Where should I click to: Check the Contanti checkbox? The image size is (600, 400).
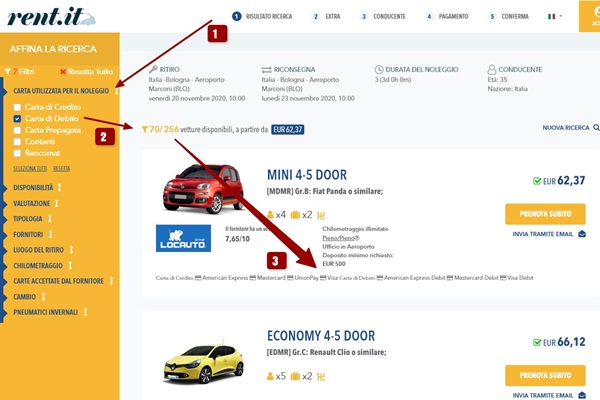tap(17, 142)
